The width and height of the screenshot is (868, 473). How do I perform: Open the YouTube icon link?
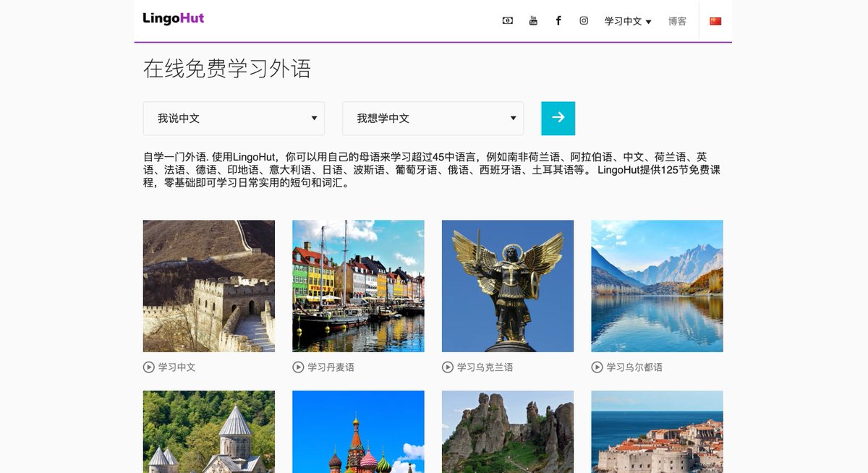click(x=533, y=21)
